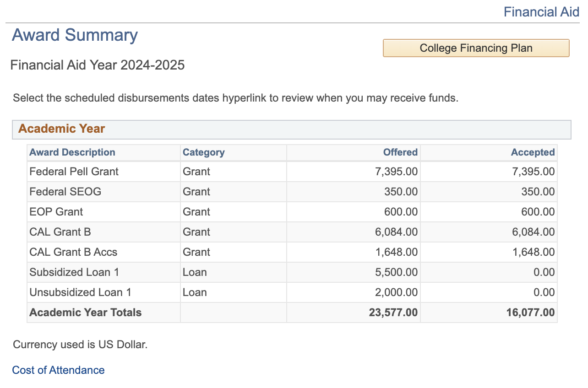This screenshot has width=588, height=388.
Task: Click the Accepted column header
Action: [533, 152]
